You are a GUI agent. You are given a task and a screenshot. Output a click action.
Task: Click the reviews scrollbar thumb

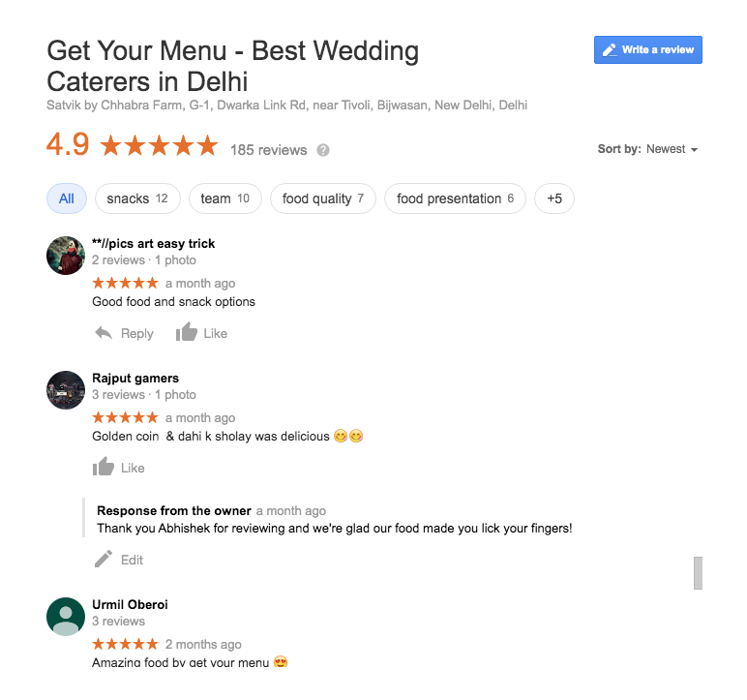pos(698,573)
